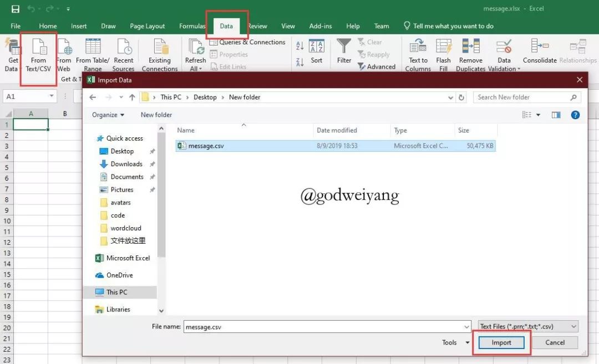The height and width of the screenshot is (364, 599).
Task: Open Recent Sources
Action: [123, 55]
